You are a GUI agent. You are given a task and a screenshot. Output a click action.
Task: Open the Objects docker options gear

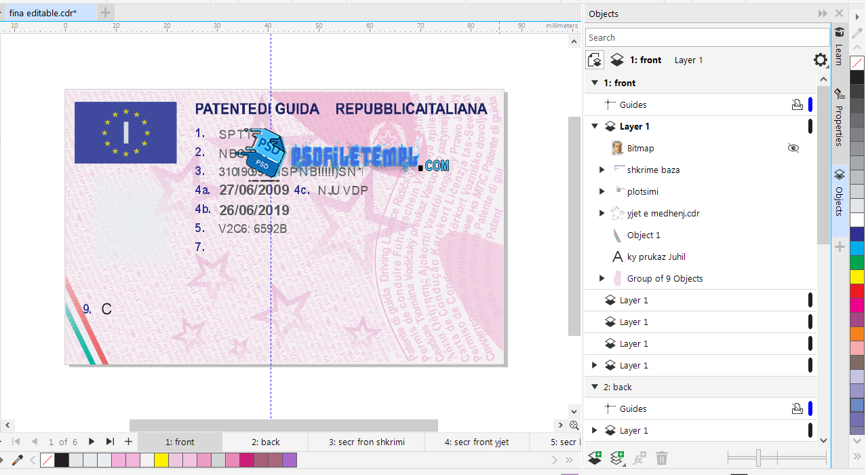point(821,60)
